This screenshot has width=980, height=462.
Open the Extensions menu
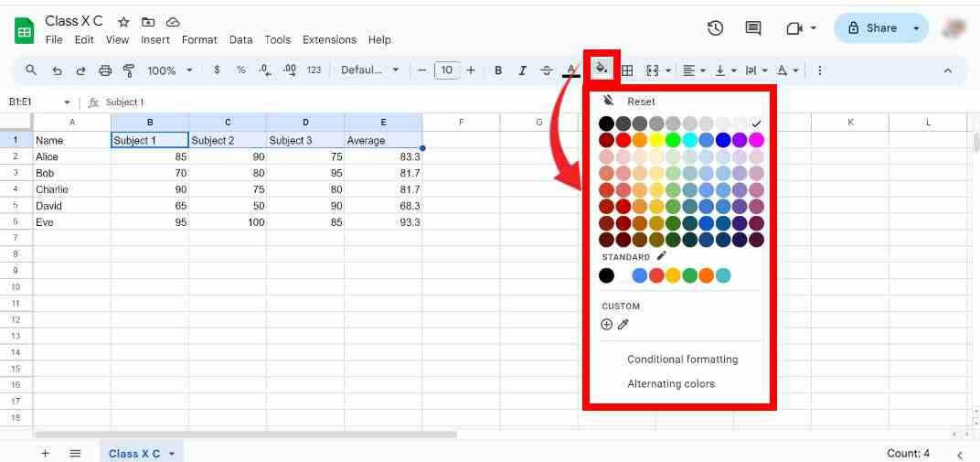pos(329,40)
